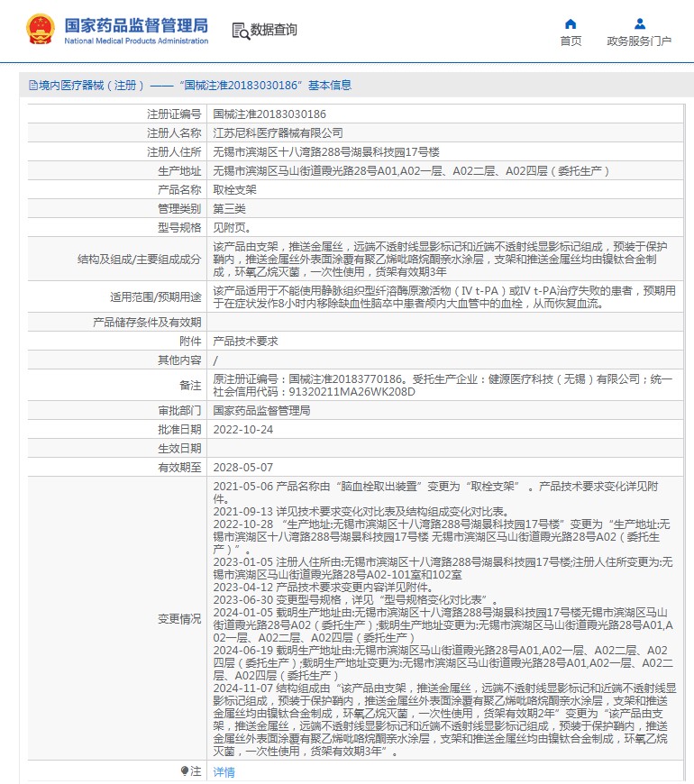The image size is (694, 784).
Task: Select change entry dated 2021-09-13
Action: [361, 512]
